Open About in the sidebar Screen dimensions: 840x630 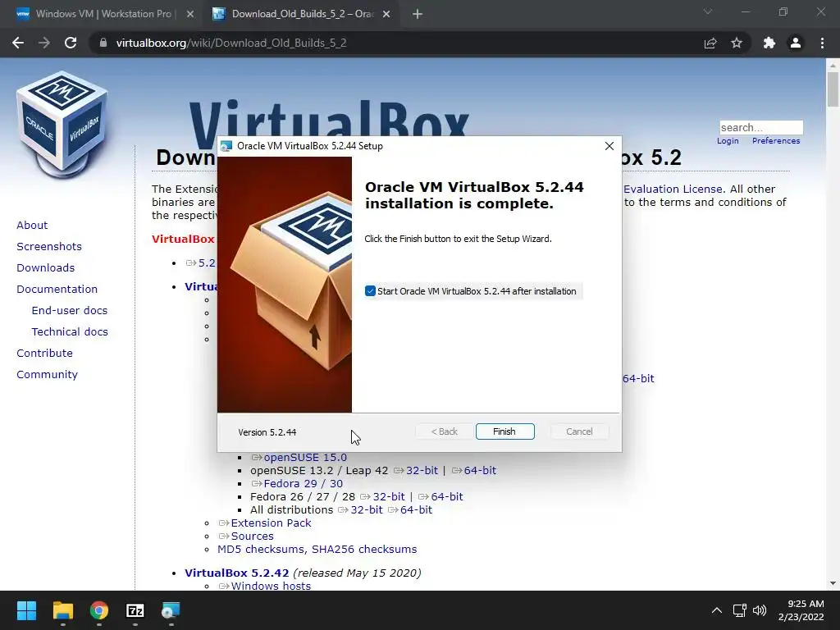(32, 225)
